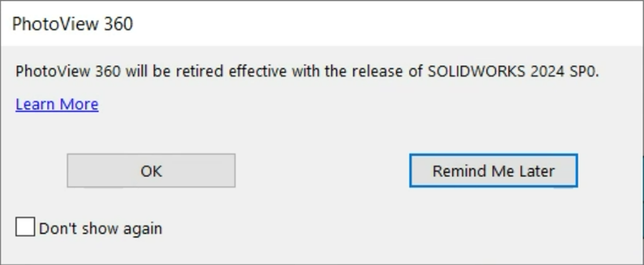Viewport: 644px width, 265px height.
Task: Click the PhotoView 360 retirement message text
Action: (x=307, y=72)
